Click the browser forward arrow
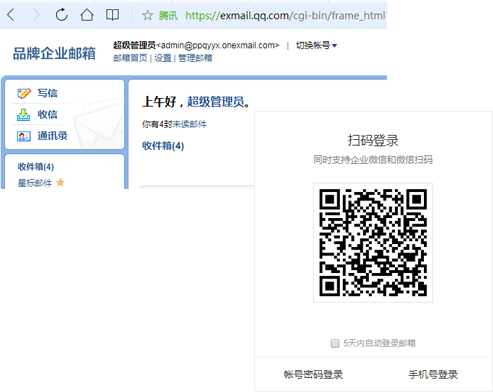The width and height of the screenshot is (493, 392). 36,15
